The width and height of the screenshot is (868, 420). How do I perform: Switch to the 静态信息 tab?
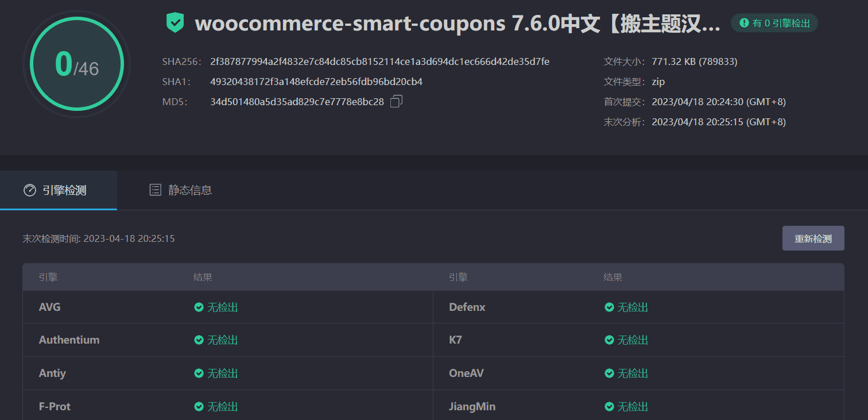tap(180, 190)
